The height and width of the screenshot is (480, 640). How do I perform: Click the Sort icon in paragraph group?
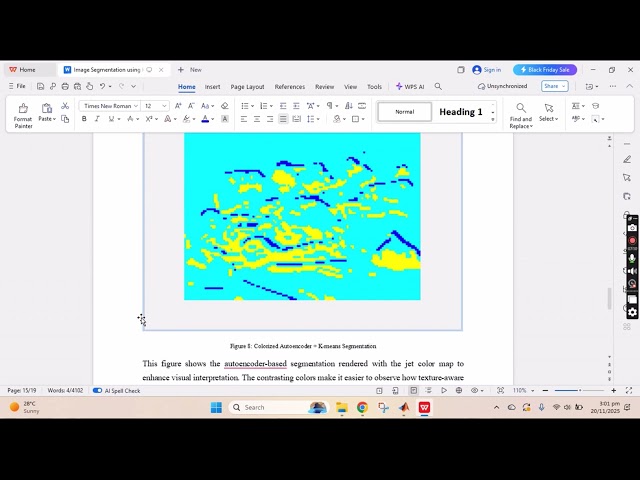click(349, 106)
